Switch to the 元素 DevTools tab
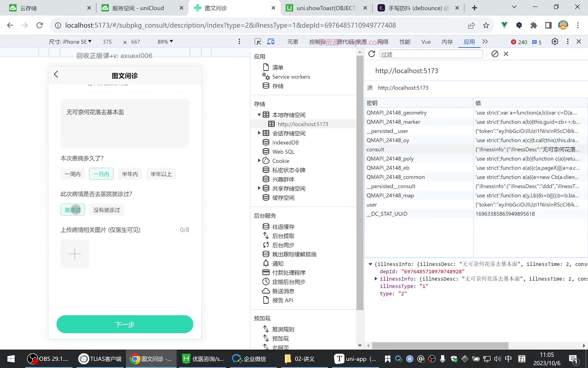Screen dimensions: 588x368 tap(293, 42)
